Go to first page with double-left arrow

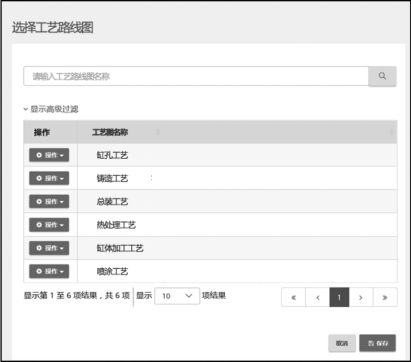pos(293,297)
